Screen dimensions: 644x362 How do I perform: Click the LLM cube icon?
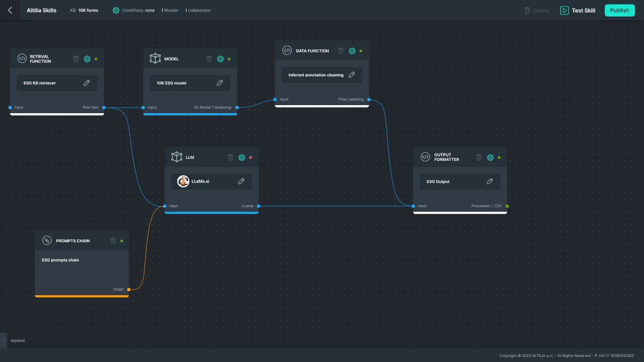click(x=177, y=157)
